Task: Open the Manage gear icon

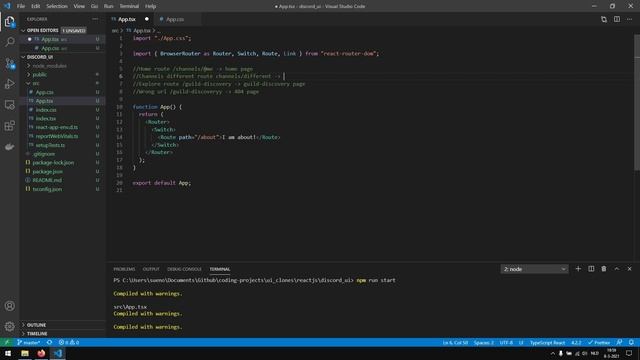Action: [x=9, y=326]
